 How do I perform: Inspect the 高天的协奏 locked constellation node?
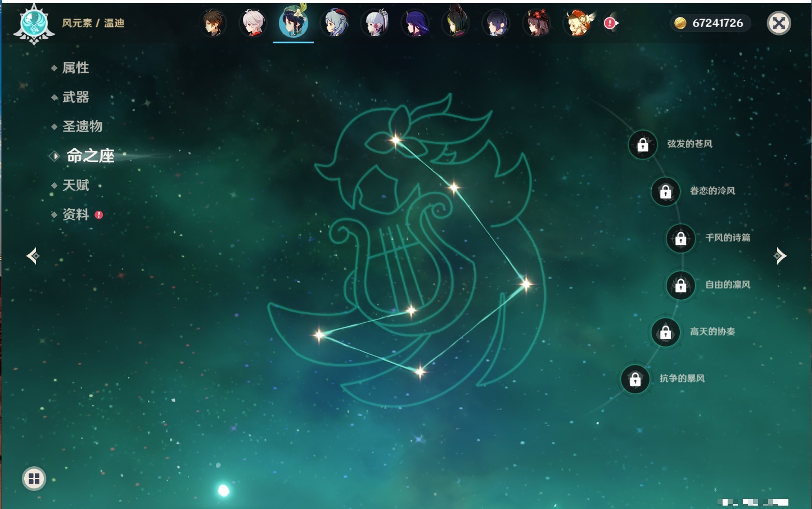pos(666,332)
